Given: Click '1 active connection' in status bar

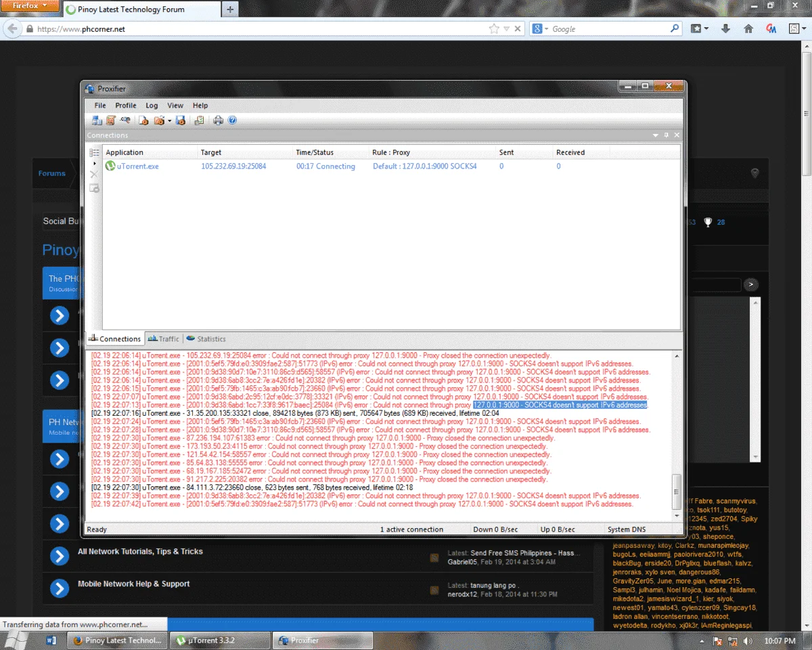Looking at the screenshot, I should pos(411,529).
